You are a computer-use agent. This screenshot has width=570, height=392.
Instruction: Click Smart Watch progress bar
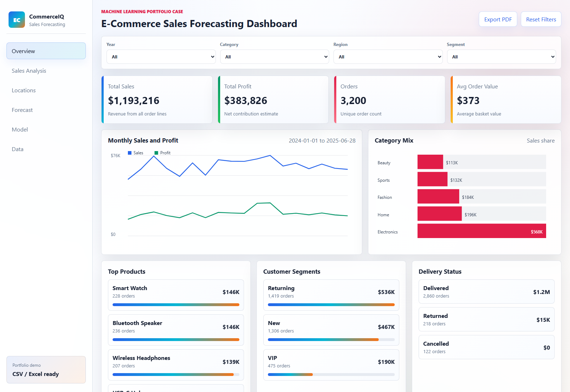pyautogui.click(x=176, y=305)
